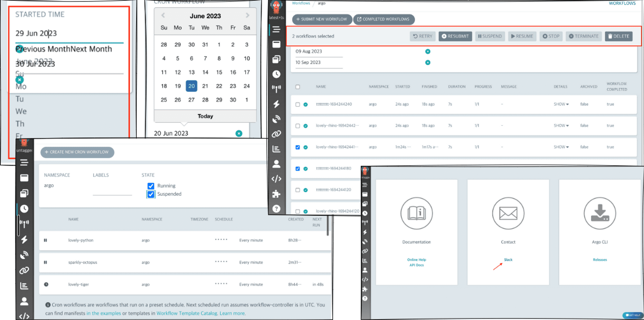Check the tttttttt-1694244120 workflow checkbox

pyautogui.click(x=298, y=190)
